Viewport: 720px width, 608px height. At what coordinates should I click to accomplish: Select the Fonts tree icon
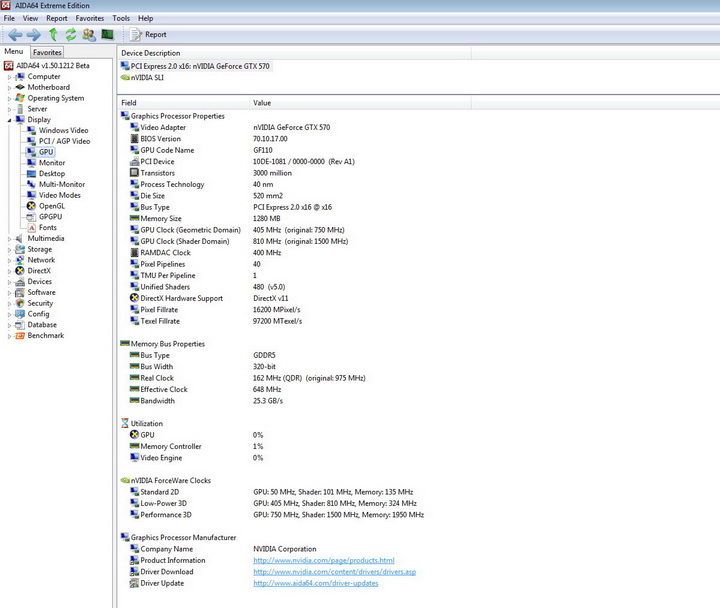tap(31, 227)
